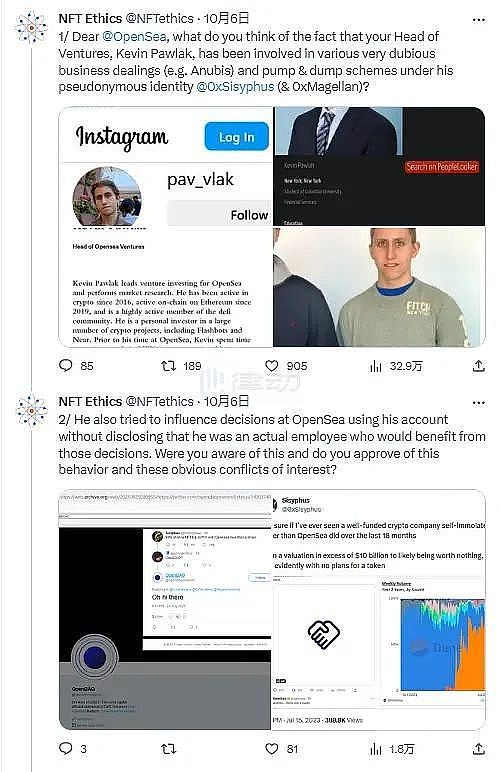This screenshot has height=772, width=500.
Task: Reply to the second tweet with 3 replies
Action: pos(65,748)
